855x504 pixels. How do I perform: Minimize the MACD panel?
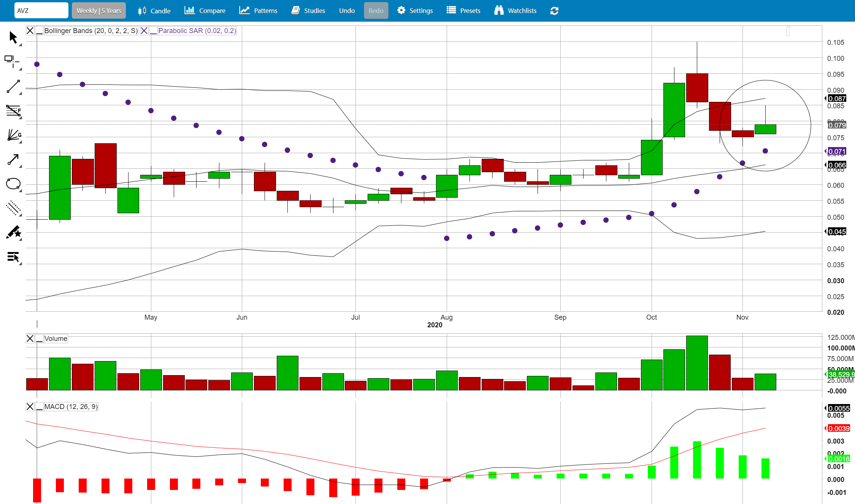[x=39, y=407]
